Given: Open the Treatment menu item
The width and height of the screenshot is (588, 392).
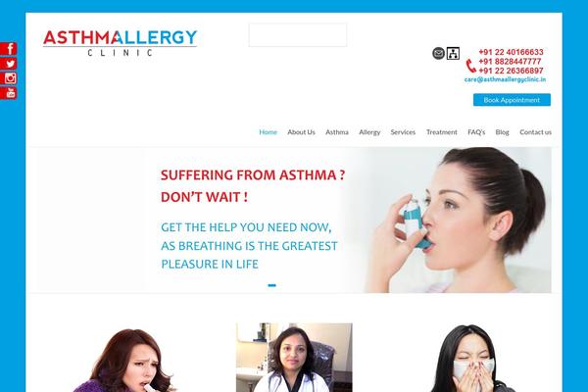Looking at the screenshot, I should 441,132.
